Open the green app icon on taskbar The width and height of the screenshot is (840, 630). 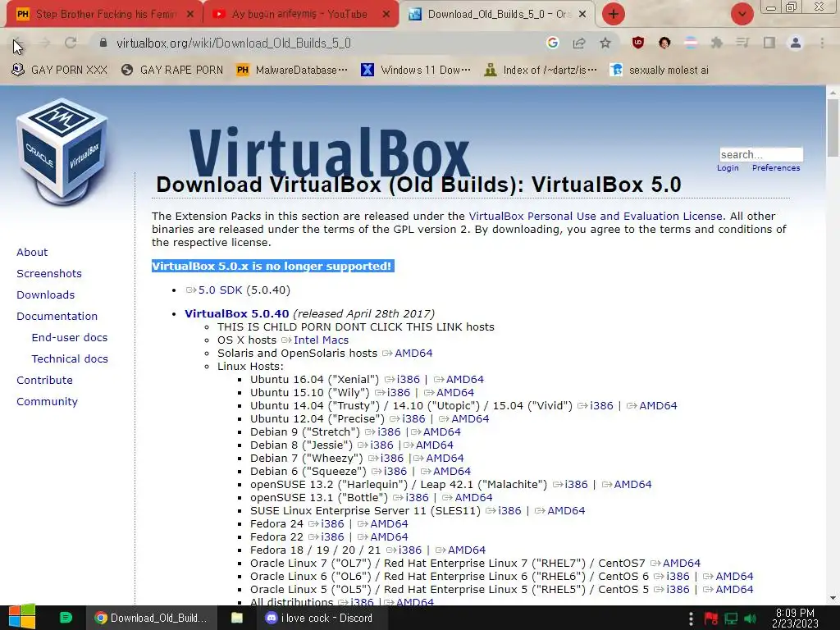(66, 618)
